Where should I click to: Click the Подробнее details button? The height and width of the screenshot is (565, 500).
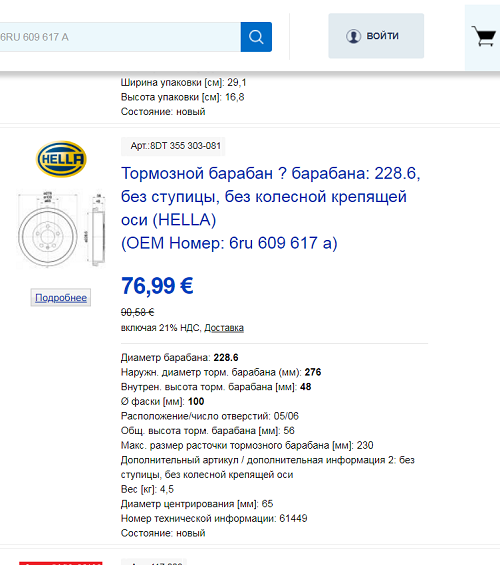pos(61,298)
